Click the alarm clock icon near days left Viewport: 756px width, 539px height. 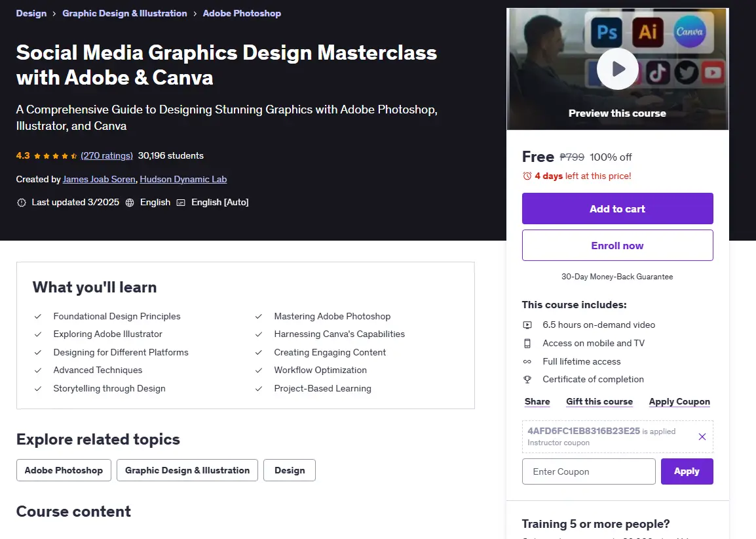coord(527,176)
